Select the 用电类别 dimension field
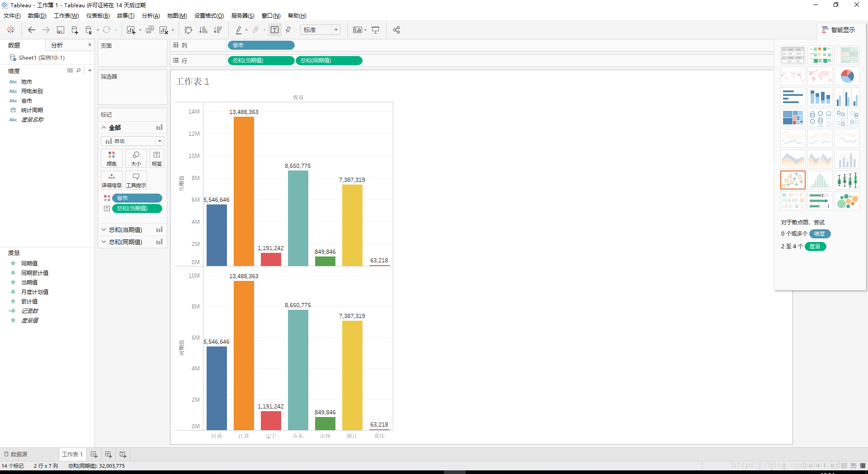This screenshot has width=868, height=474. click(x=32, y=91)
